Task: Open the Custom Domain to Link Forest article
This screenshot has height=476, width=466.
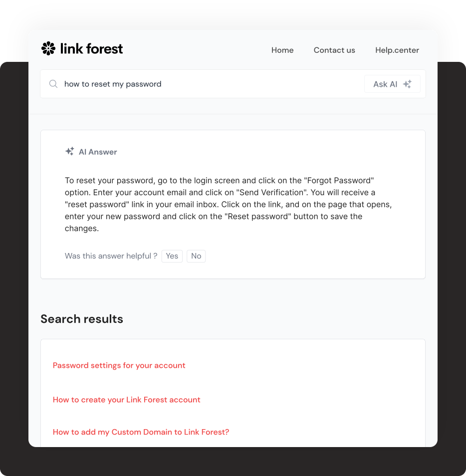Action: pos(141,432)
